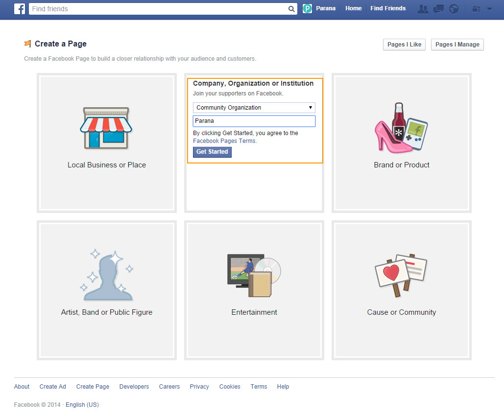Open the account menu dropdown arrow
Viewport: 504px width, 420px height.
coord(489,9)
